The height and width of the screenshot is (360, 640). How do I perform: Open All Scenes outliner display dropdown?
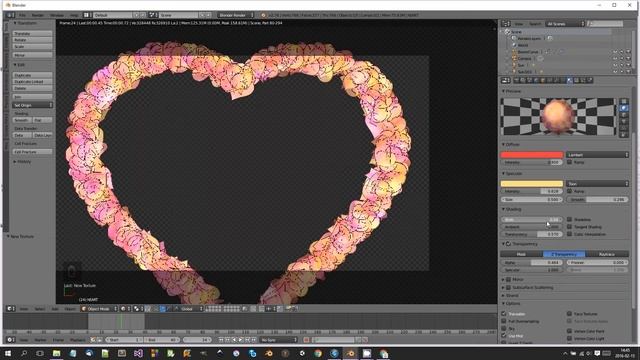point(564,24)
